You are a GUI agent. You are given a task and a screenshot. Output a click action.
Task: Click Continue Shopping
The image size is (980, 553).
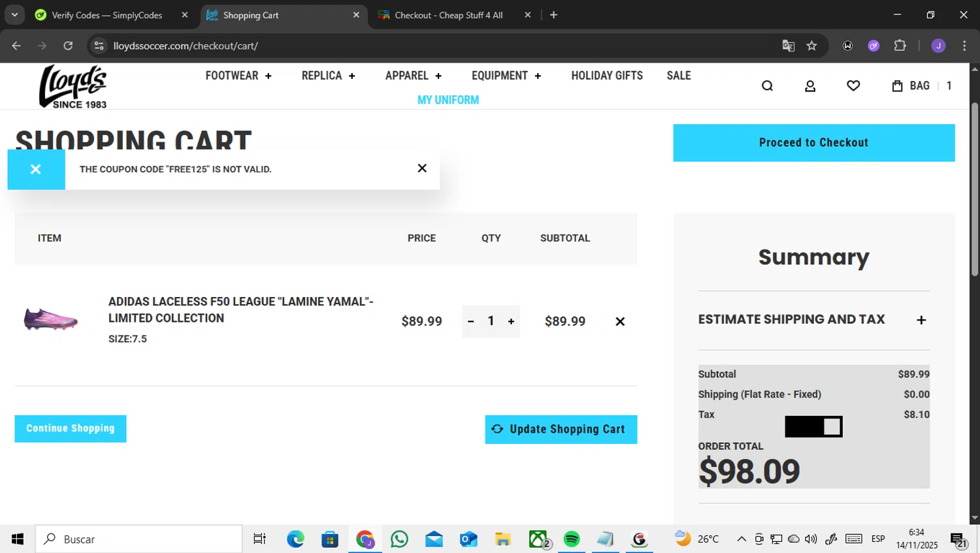[71, 428]
